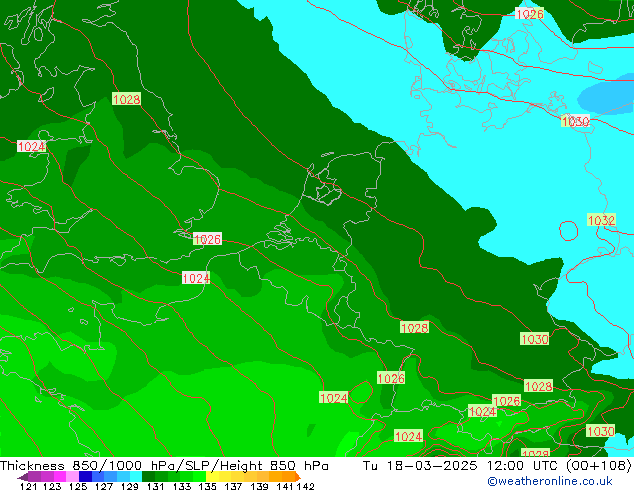Click the legend value 135

207,486
